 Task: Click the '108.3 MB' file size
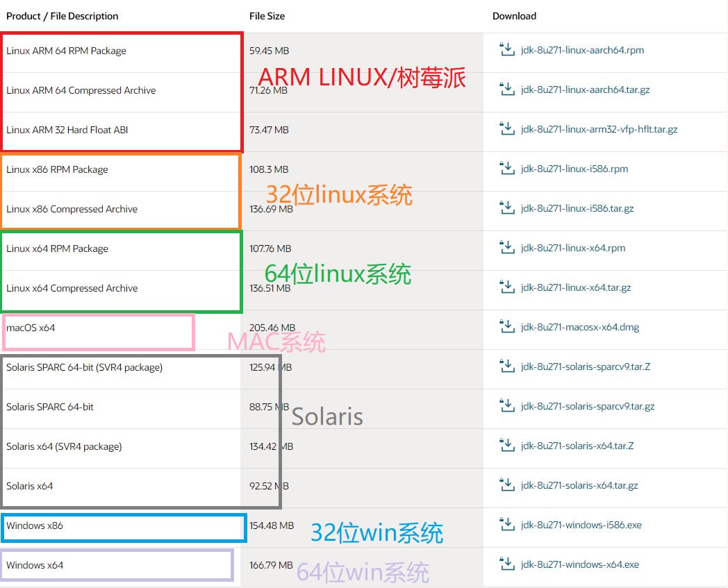pos(270,169)
